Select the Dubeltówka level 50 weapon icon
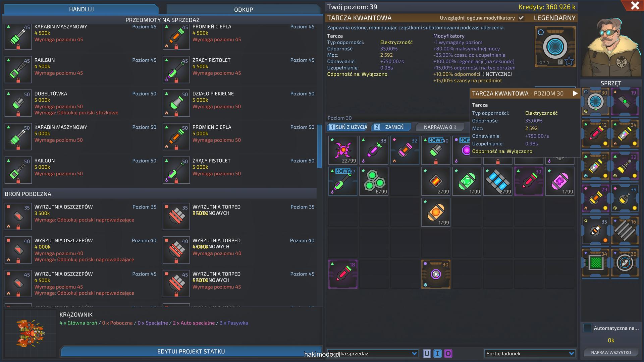 coord(18,103)
